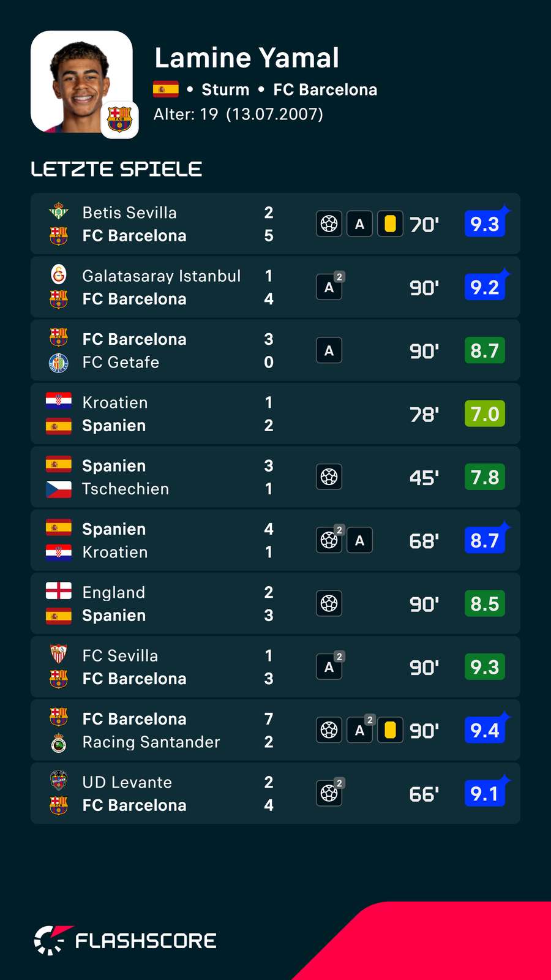The height and width of the screenshot is (980, 551).
Task: Click the two-goals icon in Spanien Kroatien 4-1 match
Action: (330, 539)
